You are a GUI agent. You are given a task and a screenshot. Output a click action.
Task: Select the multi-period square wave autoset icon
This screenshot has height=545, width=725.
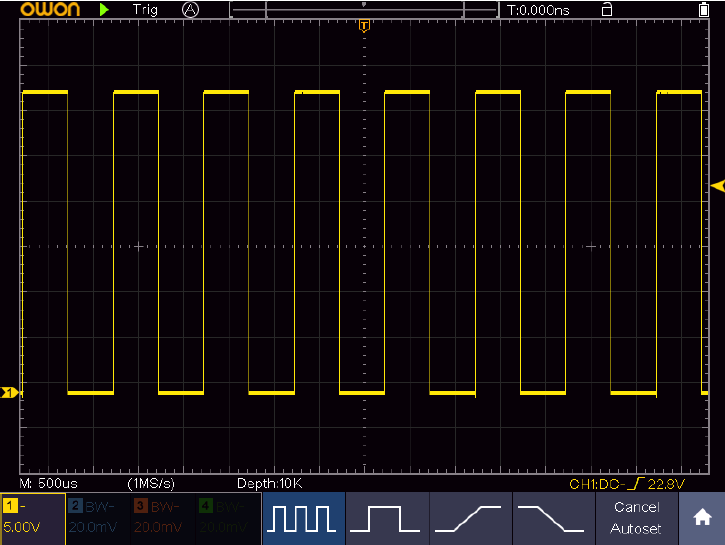click(304, 518)
